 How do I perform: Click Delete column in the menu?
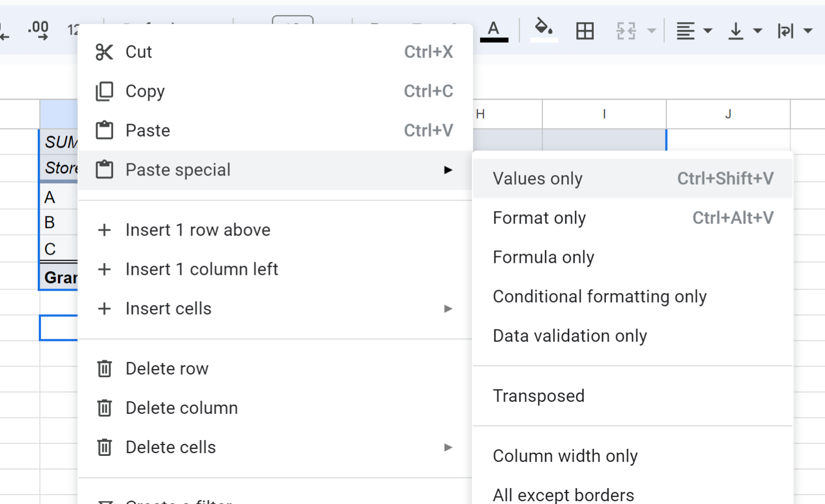[x=182, y=408]
